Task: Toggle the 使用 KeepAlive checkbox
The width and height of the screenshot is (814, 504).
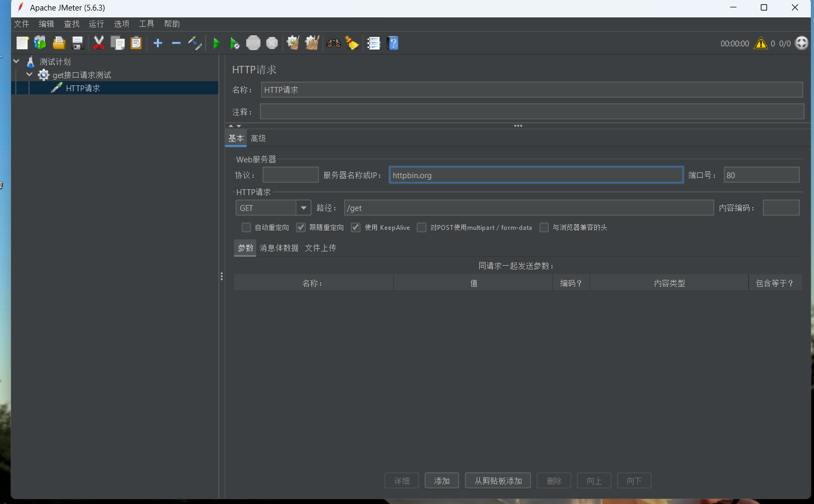Action: click(x=356, y=227)
